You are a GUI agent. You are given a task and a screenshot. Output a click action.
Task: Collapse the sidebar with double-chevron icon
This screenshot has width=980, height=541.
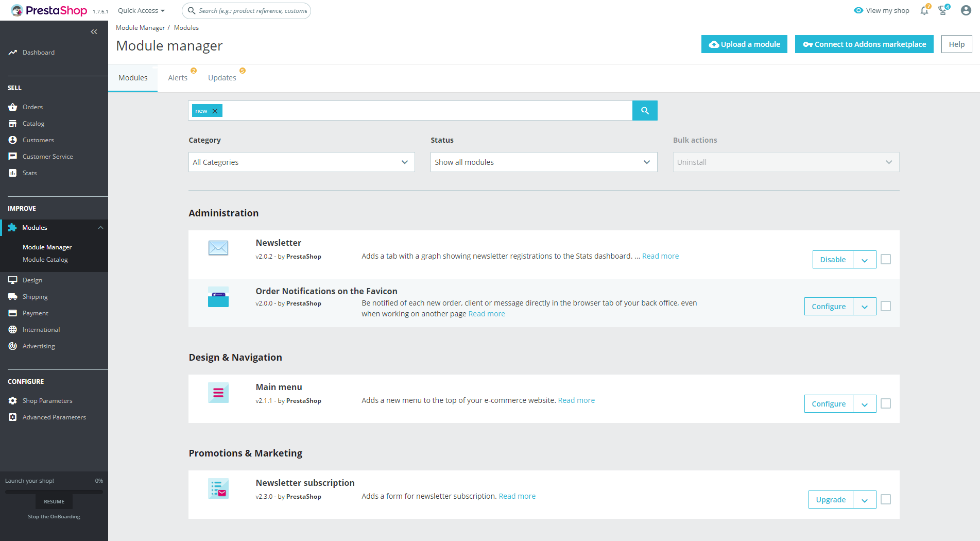(x=94, y=32)
